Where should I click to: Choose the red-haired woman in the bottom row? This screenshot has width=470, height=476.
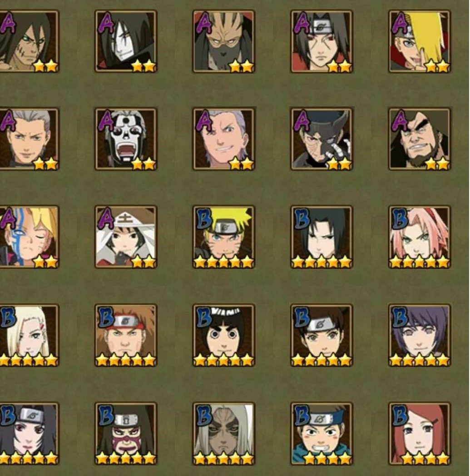coord(420,434)
